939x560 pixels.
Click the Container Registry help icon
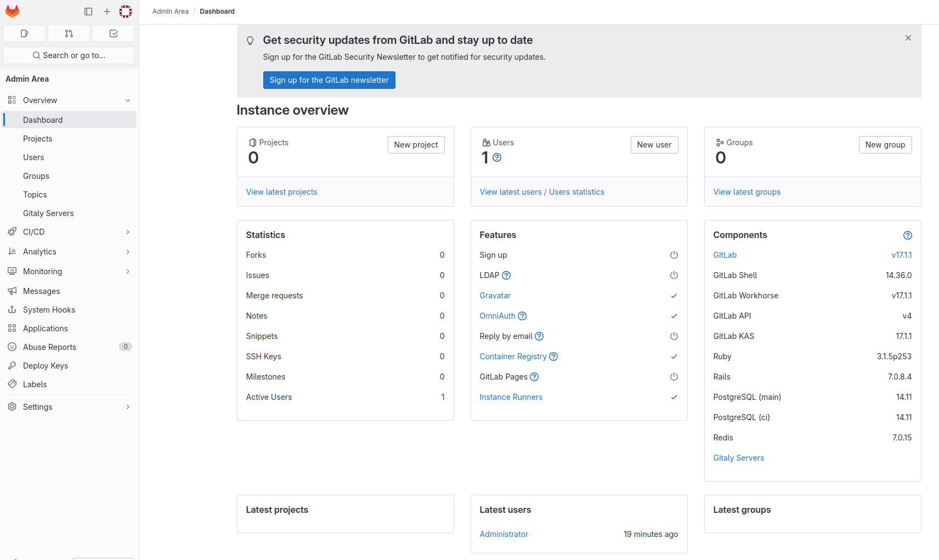point(553,357)
